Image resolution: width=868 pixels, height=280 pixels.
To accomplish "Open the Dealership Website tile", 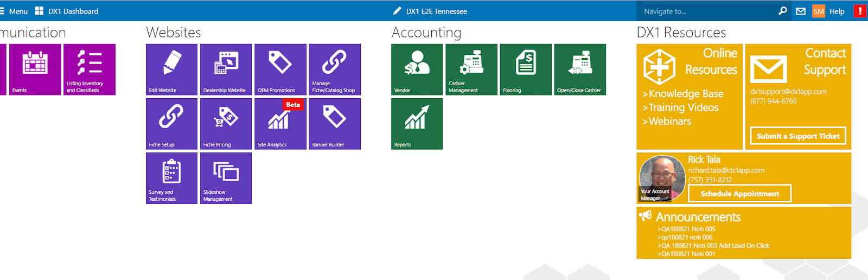I will [226, 69].
